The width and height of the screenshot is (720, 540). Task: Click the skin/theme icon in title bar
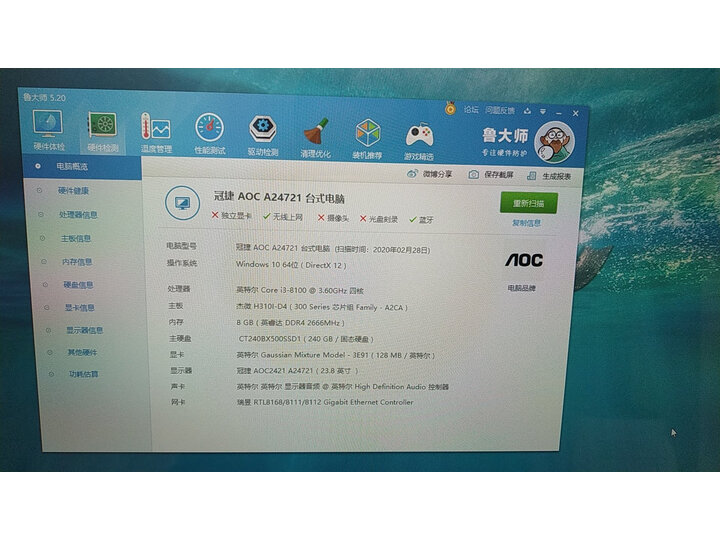527,111
